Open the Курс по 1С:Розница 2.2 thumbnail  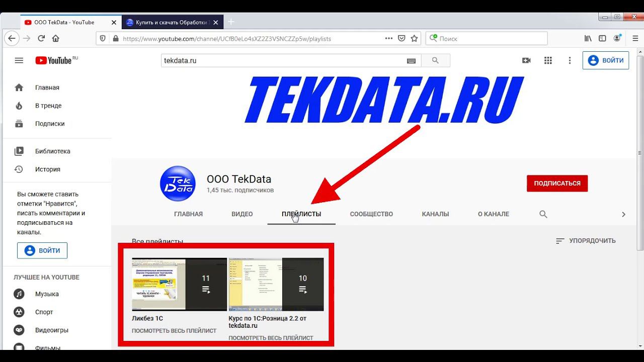pos(276,284)
